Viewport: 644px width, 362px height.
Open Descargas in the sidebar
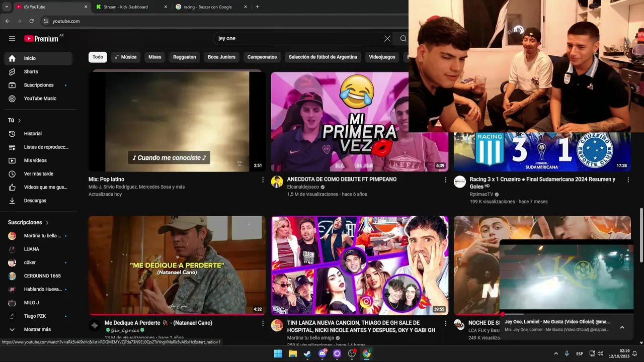[38, 201]
